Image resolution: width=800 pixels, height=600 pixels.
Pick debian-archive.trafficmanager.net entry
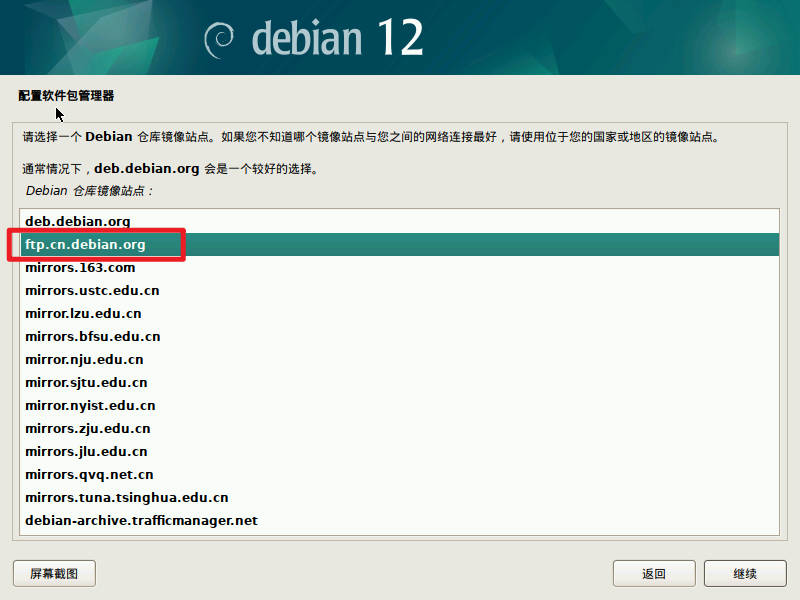(x=399, y=520)
